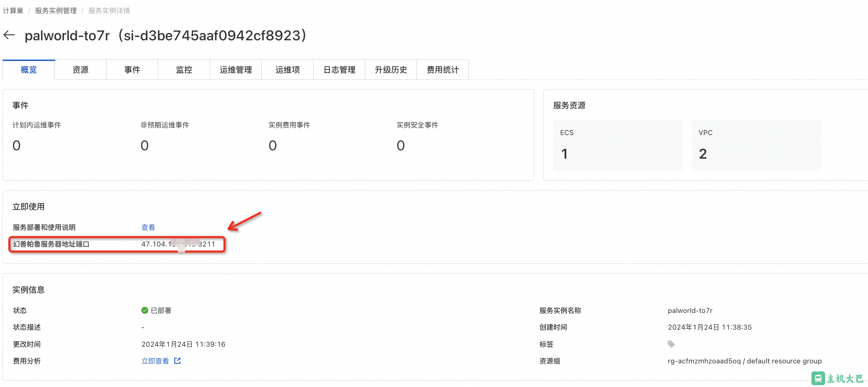Switch to the 升级历史 tab
The height and width of the screenshot is (387, 868).
point(391,70)
